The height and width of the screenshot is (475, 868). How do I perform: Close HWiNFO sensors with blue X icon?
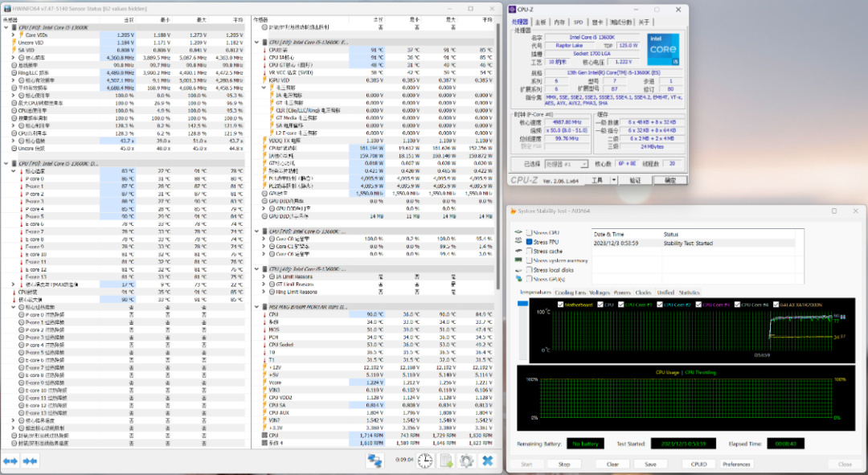[487, 461]
